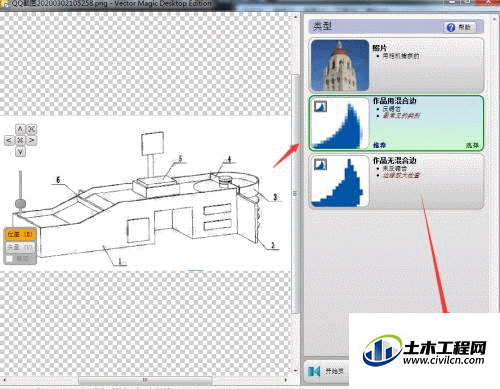500x389 pixels.
Task: Pan the preview down with the arrow button
Action: pos(20,152)
